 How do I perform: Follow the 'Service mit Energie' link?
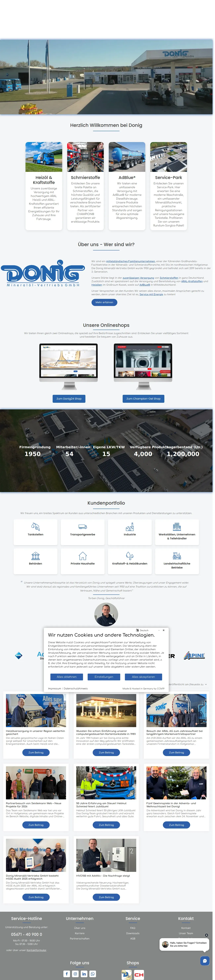(151, 294)
